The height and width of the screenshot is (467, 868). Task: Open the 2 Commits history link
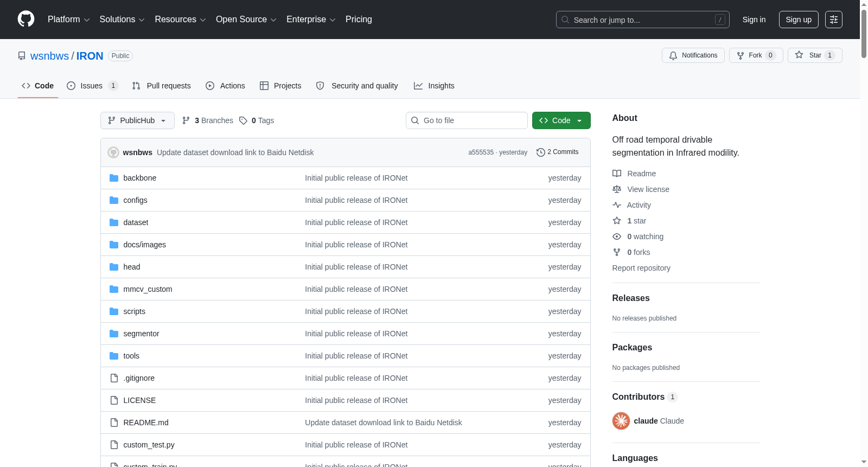tap(557, 152)
